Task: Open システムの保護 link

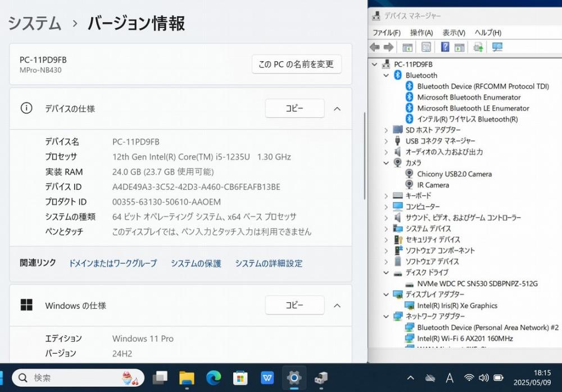Action: coord(196,263)
